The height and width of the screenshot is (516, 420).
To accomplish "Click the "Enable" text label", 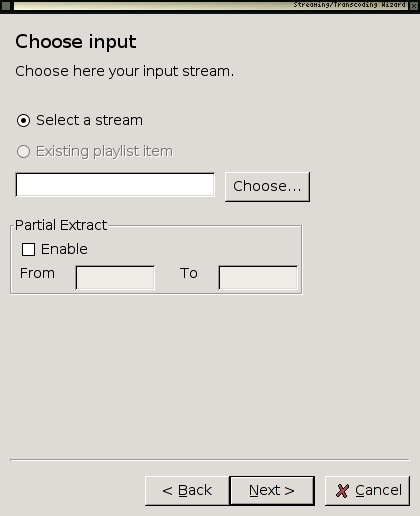I will (x=64, y=249).
